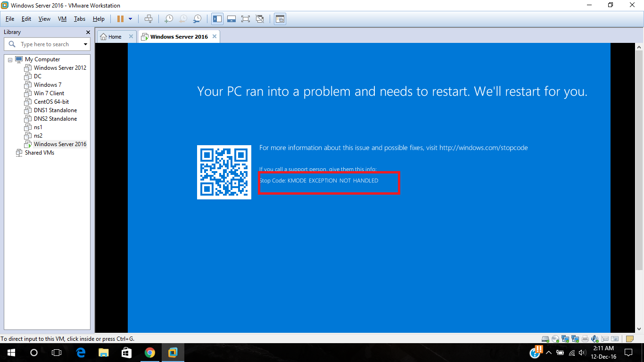Toggle the thumbnail bar view button
Viewport: 644px width, 362px height.
point(231,19)
